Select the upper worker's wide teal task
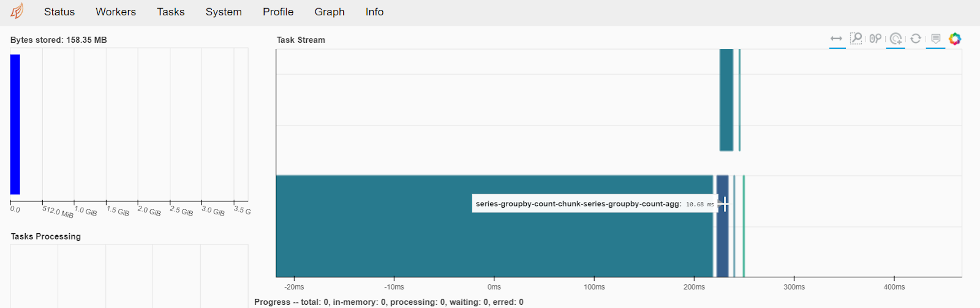This screenshot has width=980, height=308. 726,100
